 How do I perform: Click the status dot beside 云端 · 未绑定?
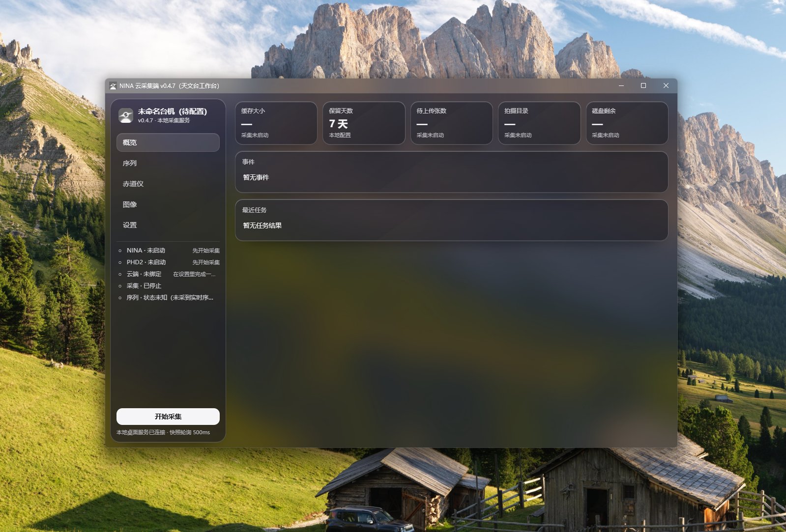[x=120, y=274]
